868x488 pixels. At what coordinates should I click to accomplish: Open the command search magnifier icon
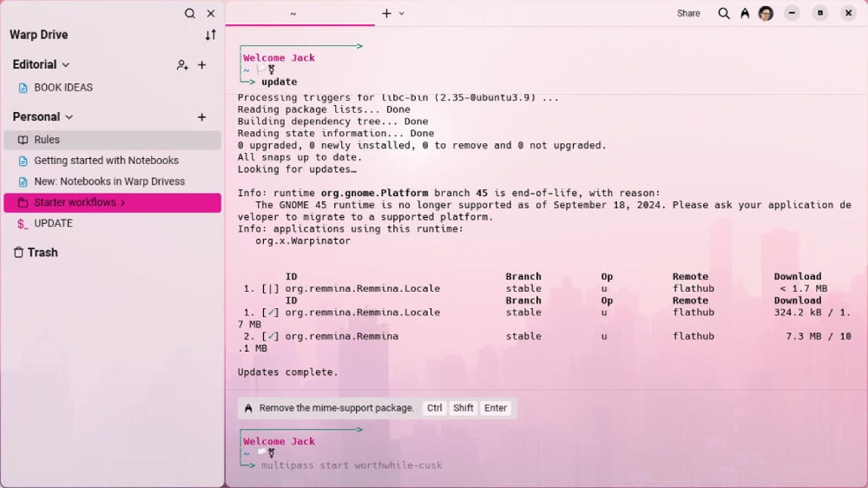(x=724, y=13)
